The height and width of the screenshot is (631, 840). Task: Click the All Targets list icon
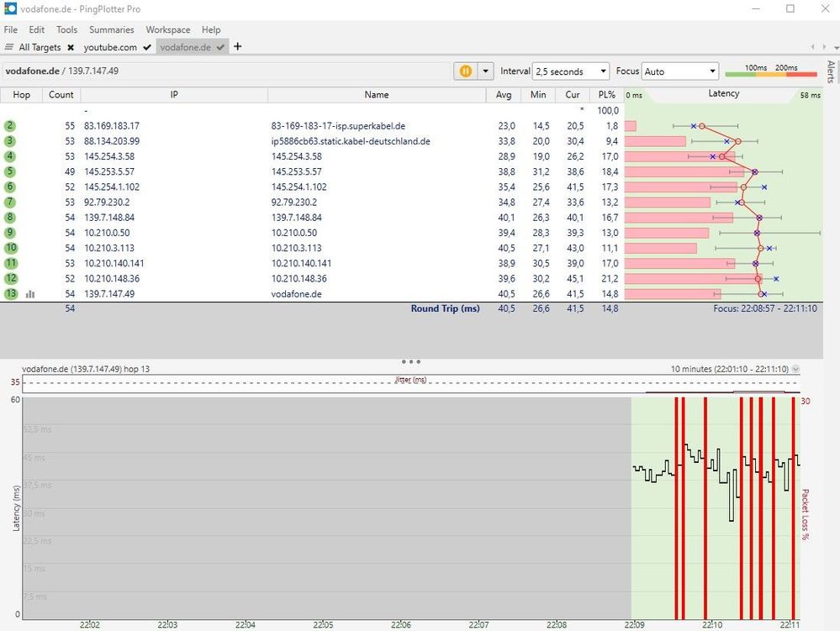[9, 47]
